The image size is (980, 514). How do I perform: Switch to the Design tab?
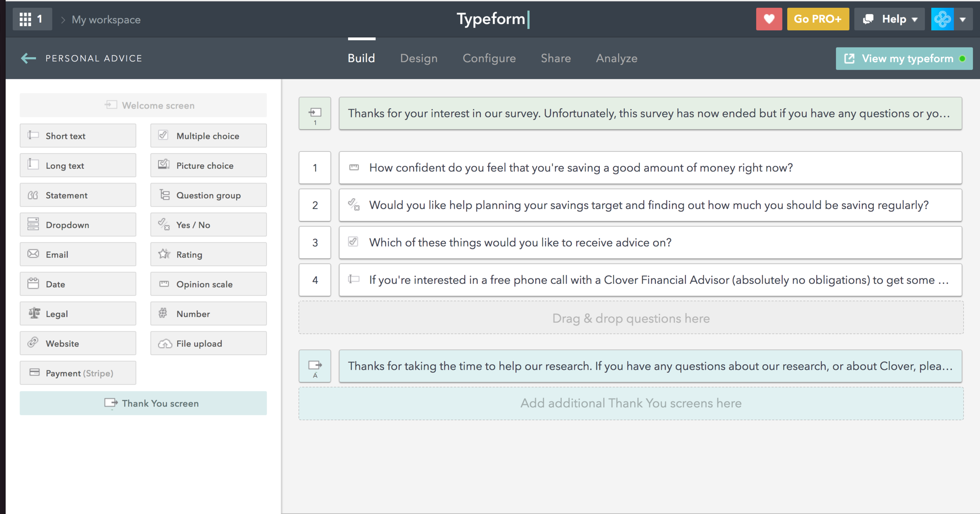pos(418,58)
